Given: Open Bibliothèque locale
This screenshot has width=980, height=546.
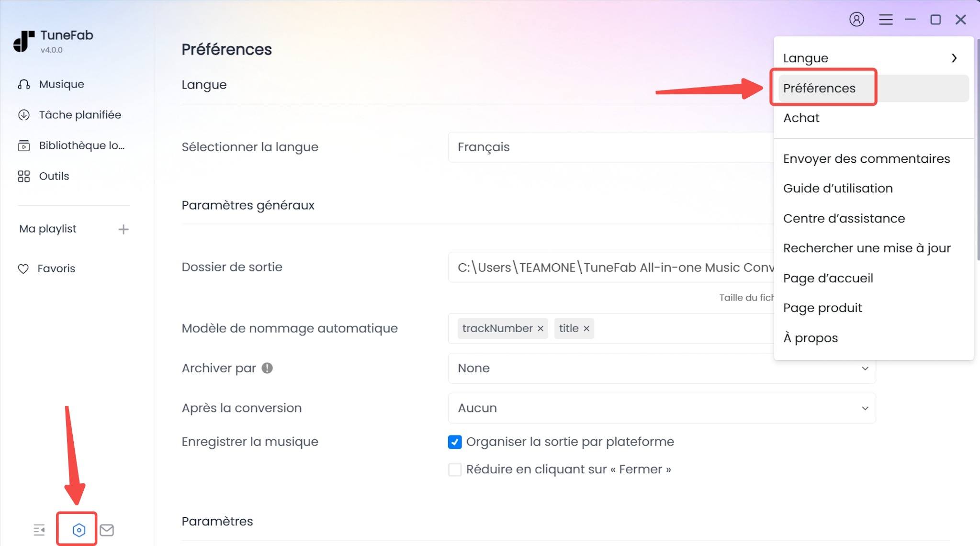Looking at the screenshot, I should (x=81, y=145).
